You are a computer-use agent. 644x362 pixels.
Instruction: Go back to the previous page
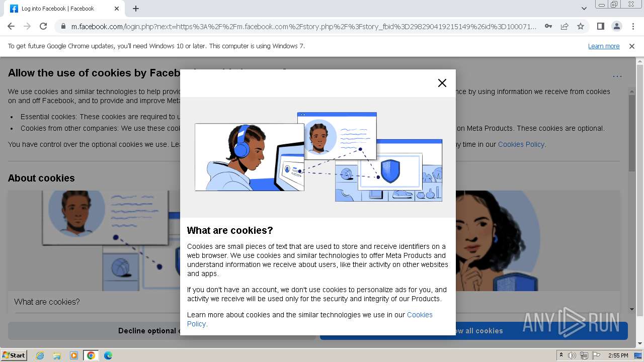11,26
